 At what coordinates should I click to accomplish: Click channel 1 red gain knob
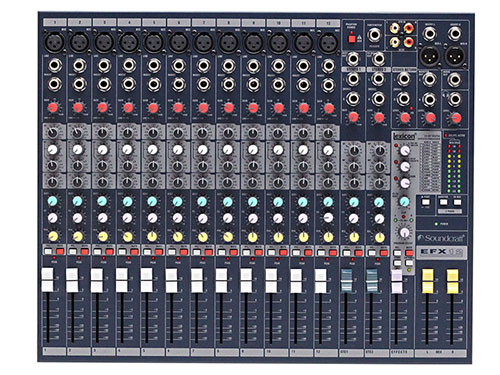(53, 108)
